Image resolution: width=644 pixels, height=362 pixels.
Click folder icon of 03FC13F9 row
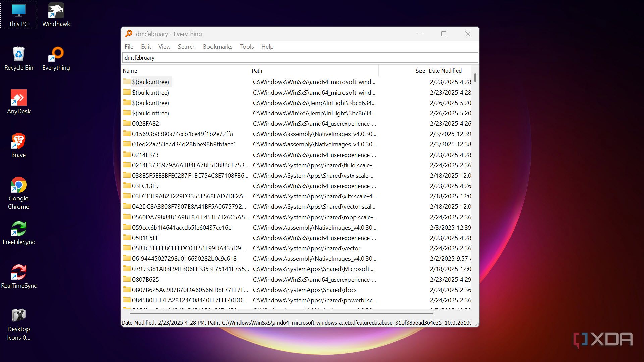127,186
